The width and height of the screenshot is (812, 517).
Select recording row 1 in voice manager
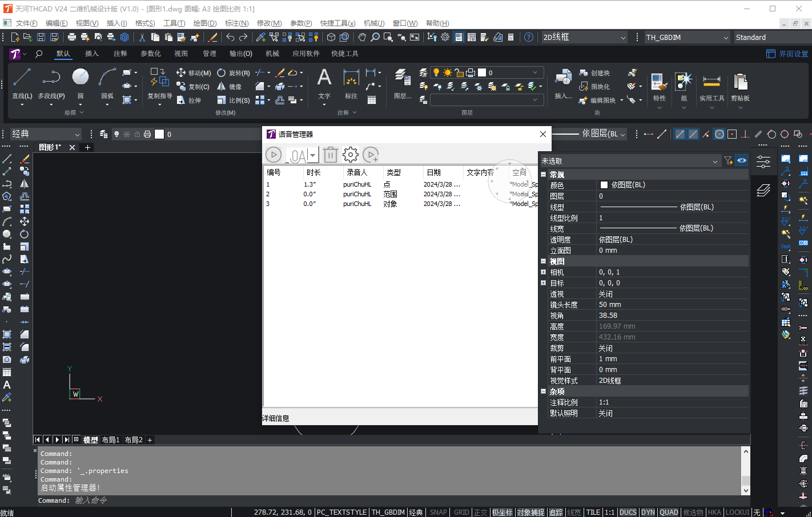400,184
